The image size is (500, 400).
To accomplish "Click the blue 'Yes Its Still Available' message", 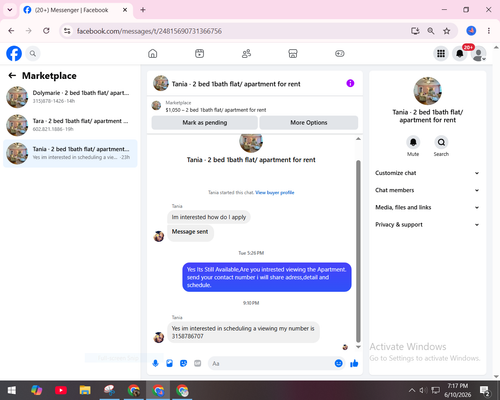I will [x=267, y=277].
